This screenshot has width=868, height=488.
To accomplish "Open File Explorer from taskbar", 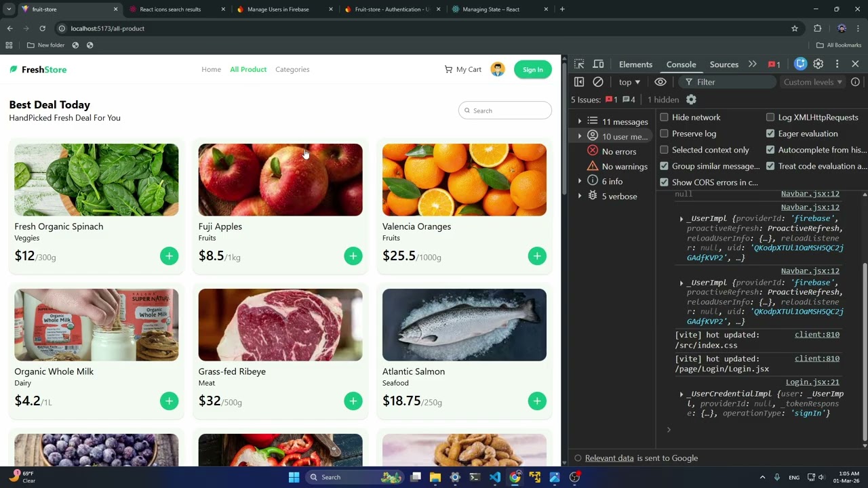I will pos(435,477).
